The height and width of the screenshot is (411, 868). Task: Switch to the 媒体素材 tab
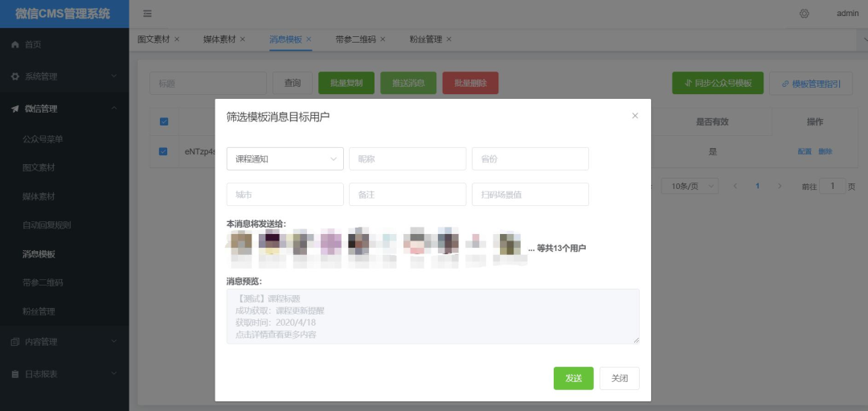219,39
